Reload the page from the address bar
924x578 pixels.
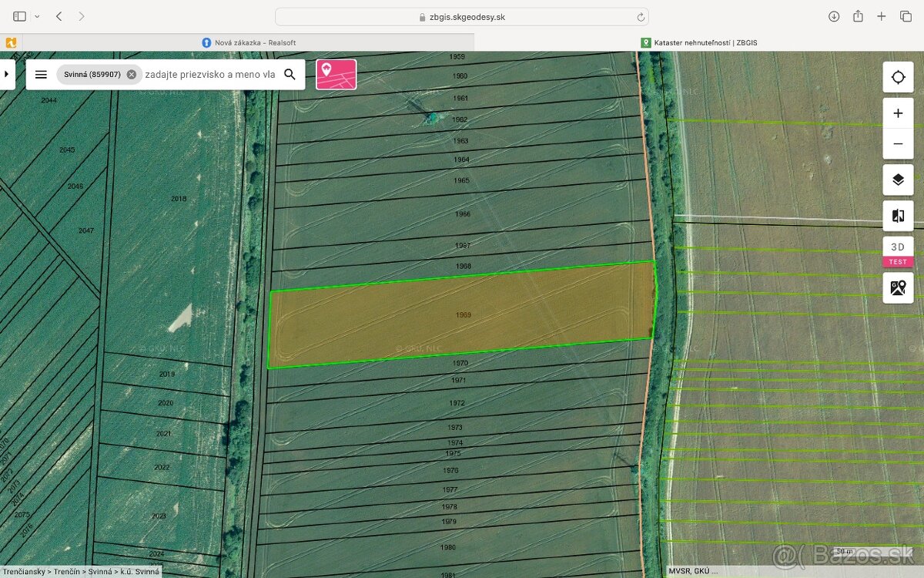640,17
